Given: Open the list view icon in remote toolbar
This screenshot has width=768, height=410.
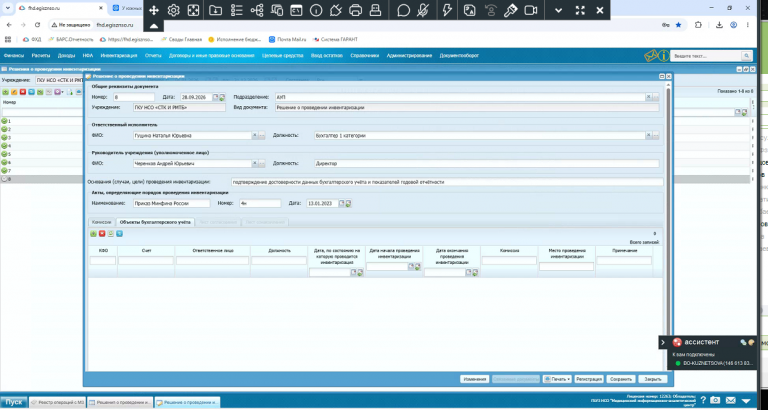Looking at the screenshot, I should (237, 10).
